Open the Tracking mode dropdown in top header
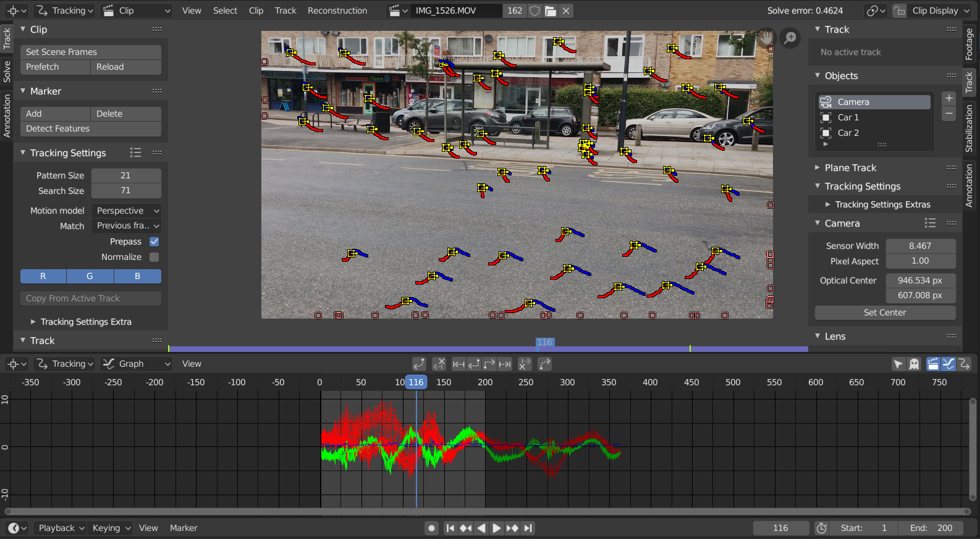 (x=64, y=10)
